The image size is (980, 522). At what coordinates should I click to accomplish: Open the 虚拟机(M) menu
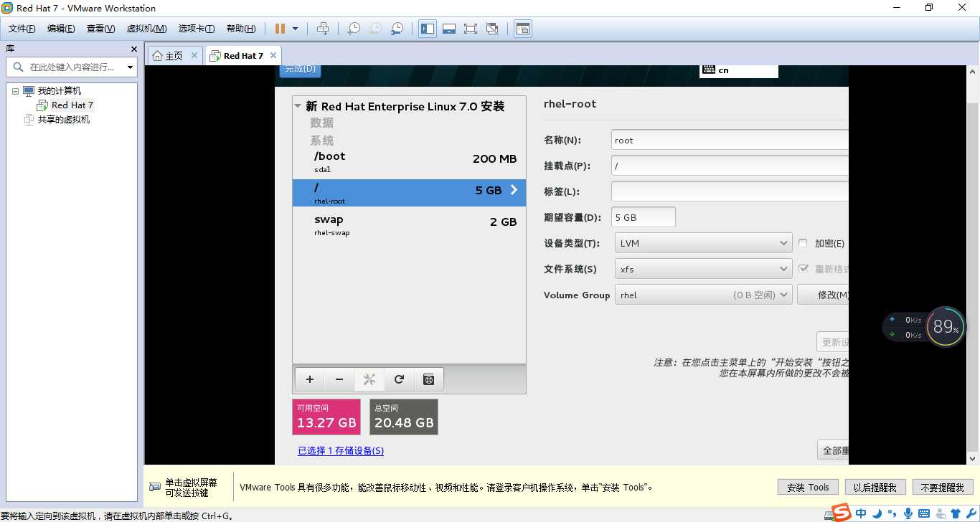click(146, 29)
